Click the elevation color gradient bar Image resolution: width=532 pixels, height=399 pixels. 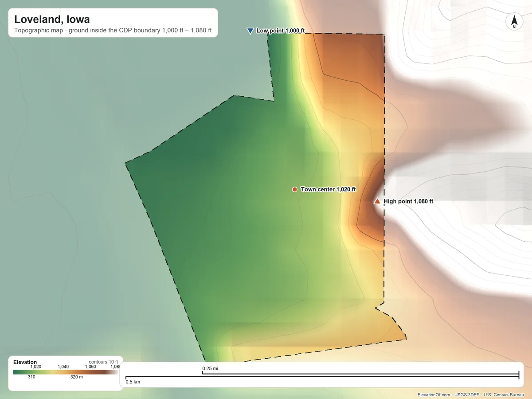[x=66, y=372]
